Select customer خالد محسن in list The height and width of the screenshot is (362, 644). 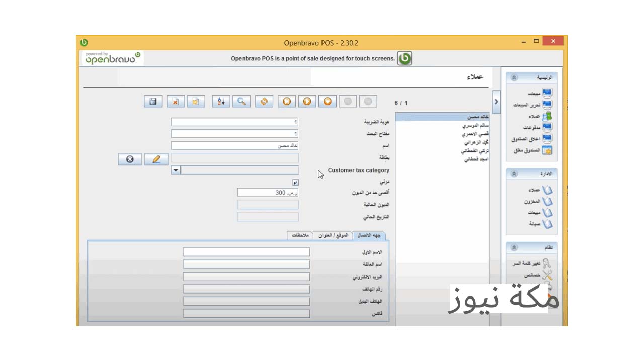click(442, 117)
